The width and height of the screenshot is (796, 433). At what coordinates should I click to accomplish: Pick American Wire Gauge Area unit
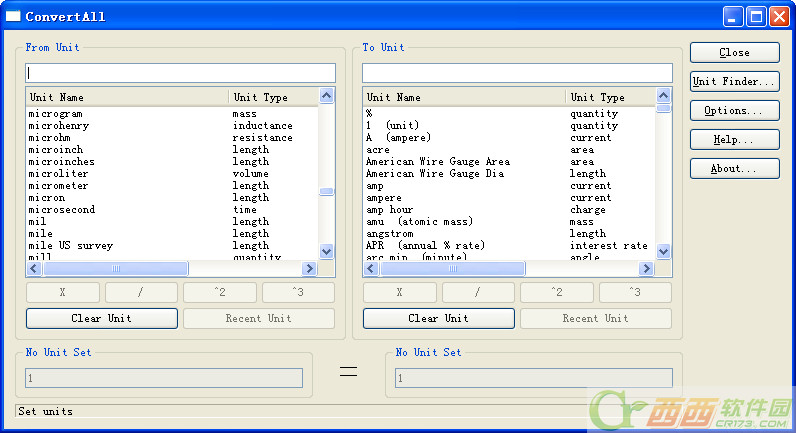click(438, 162)
